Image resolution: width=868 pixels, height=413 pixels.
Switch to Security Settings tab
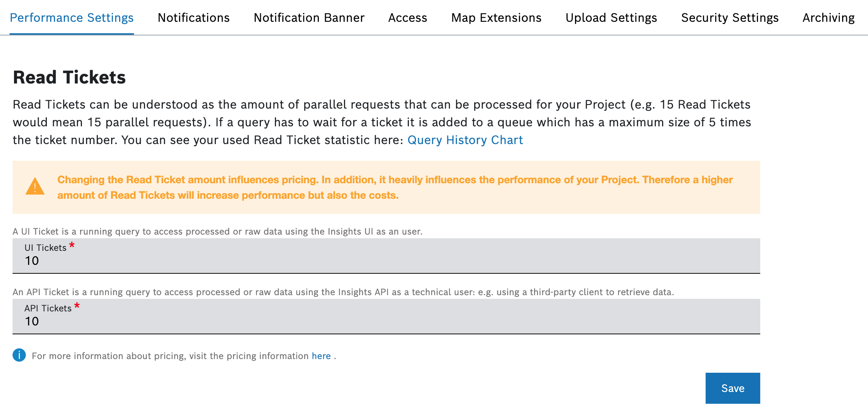(730, 18)
